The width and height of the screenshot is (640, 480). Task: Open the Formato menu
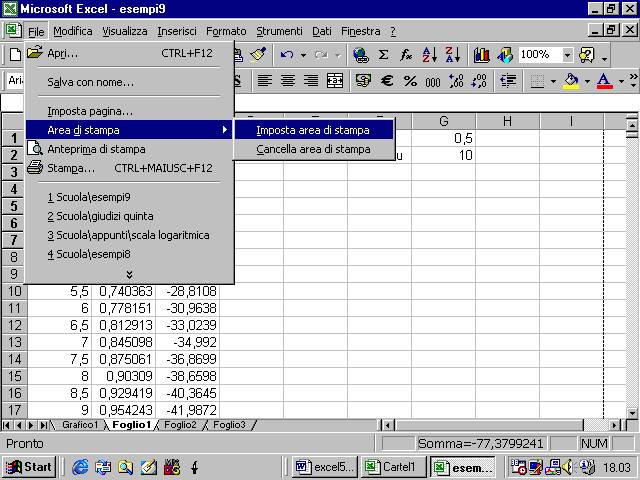click(x=226, y=31)
